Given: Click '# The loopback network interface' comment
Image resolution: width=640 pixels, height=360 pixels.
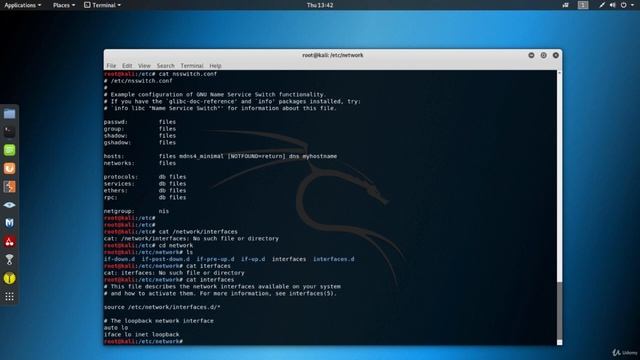Looking at the screenshot, I should coord(159,321).
